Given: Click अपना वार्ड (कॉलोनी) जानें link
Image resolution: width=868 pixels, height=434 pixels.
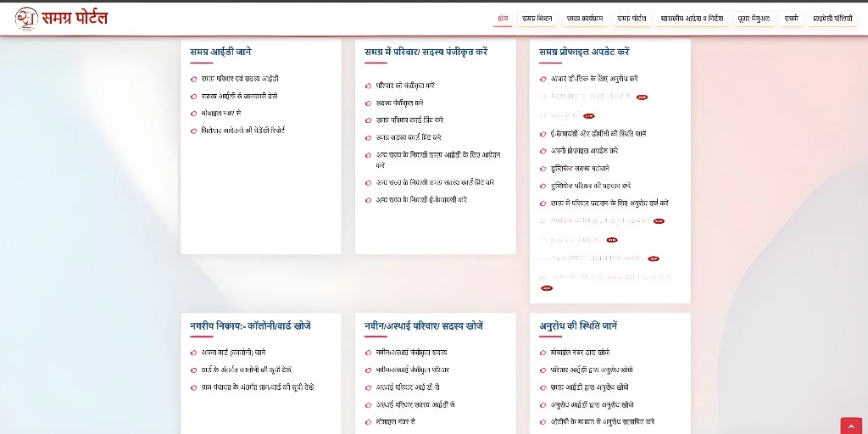Looking at the screenshot, I should 233,353.
